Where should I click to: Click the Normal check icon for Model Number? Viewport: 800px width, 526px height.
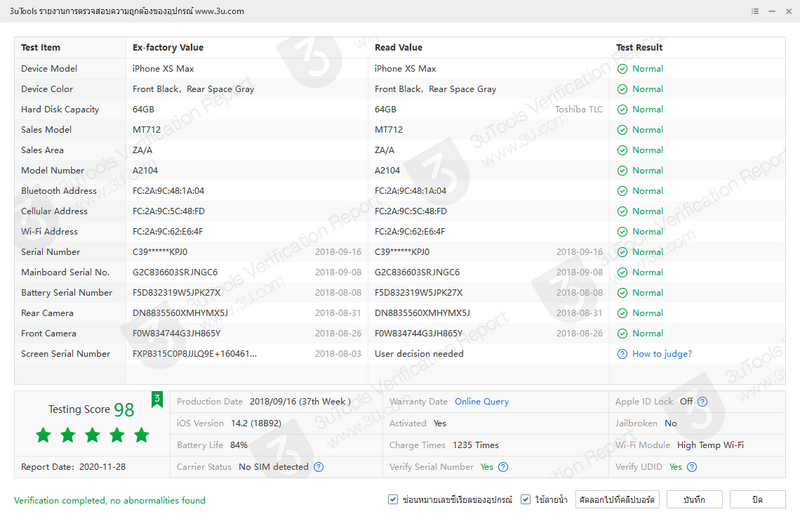[x=622, y=171]
